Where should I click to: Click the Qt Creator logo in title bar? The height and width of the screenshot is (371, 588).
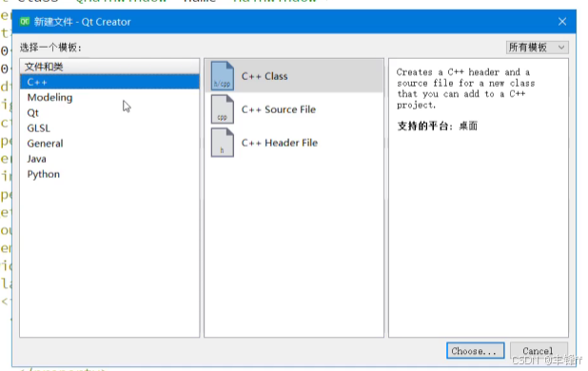(x=25, y=21)
